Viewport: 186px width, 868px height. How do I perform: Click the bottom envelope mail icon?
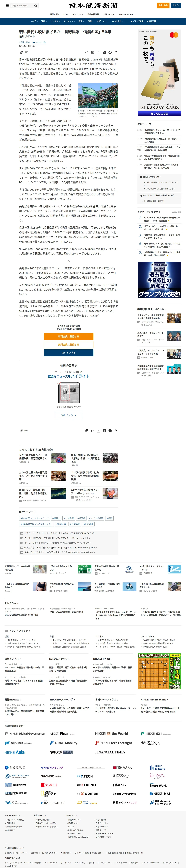click(93, 431)
